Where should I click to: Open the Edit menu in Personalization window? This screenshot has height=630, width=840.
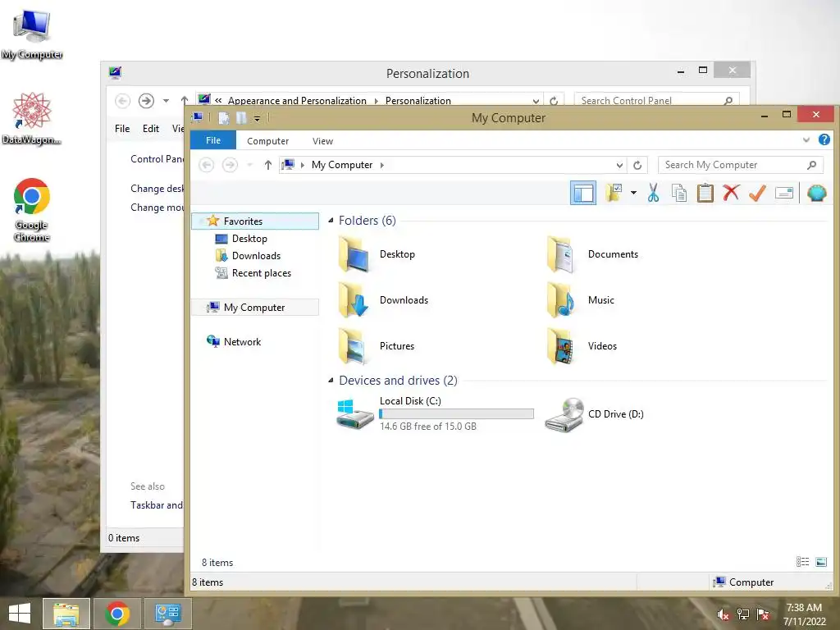[x=151, y=129]
